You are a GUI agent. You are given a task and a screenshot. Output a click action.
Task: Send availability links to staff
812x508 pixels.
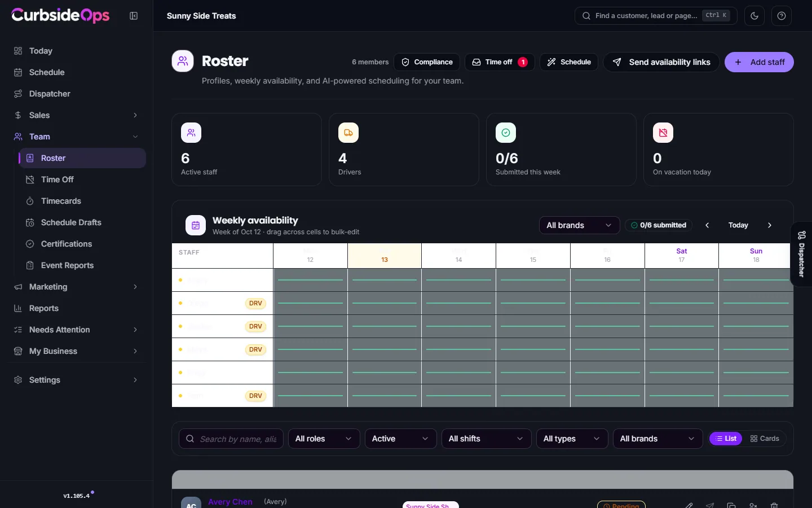pos(661,62)
